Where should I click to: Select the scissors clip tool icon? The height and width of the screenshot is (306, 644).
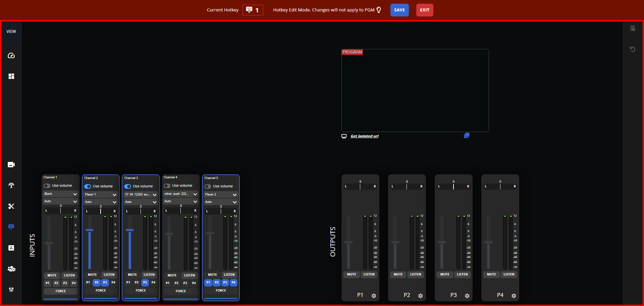(11, 206)
